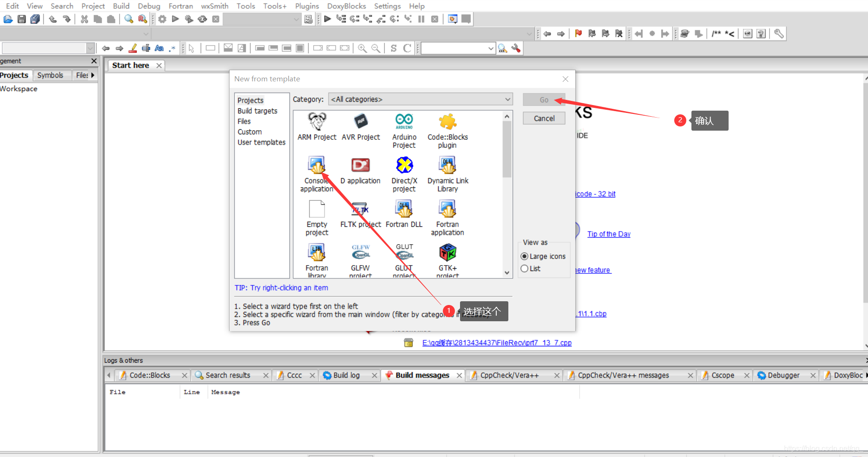The height and width of the screenshot is (457, 868).
Task: Switch to the Build log tab
Action: tap(347, 375)
